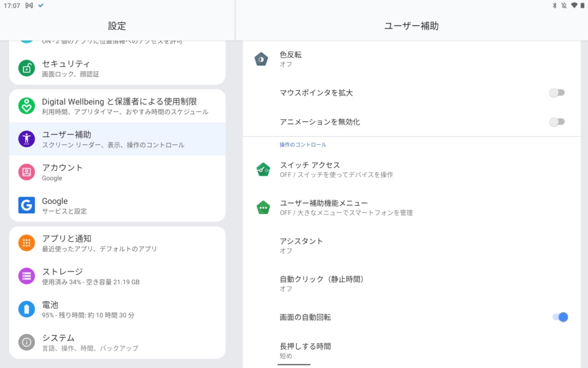Click the purple accessibility person icon
The height and width of the screenshot is (368, 588).
tap(26, 139)
